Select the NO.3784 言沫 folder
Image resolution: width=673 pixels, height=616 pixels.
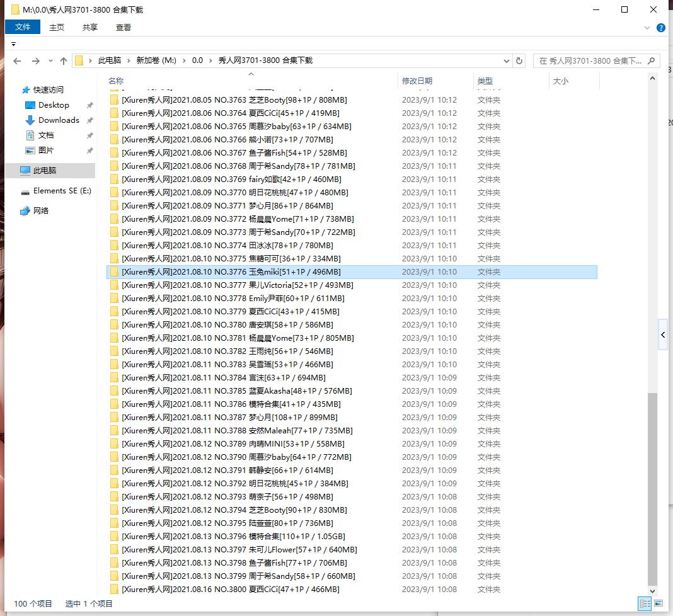tap(352, 377)
